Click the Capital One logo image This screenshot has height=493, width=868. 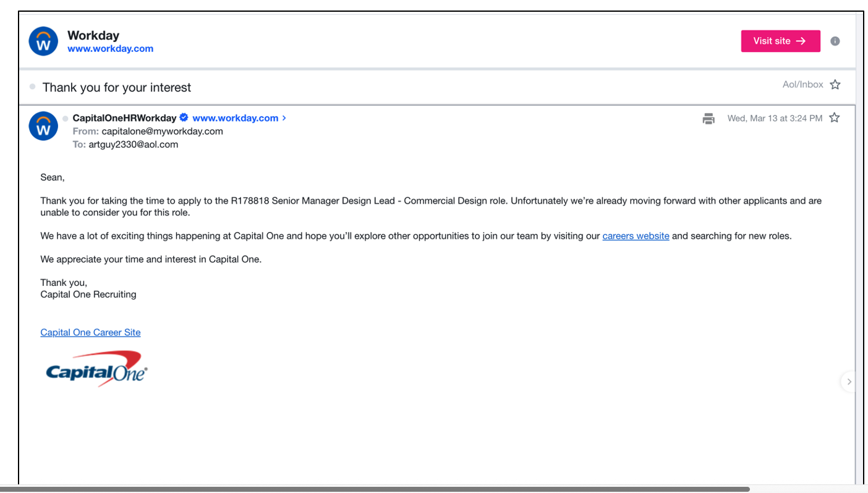(x=96, y=369)
